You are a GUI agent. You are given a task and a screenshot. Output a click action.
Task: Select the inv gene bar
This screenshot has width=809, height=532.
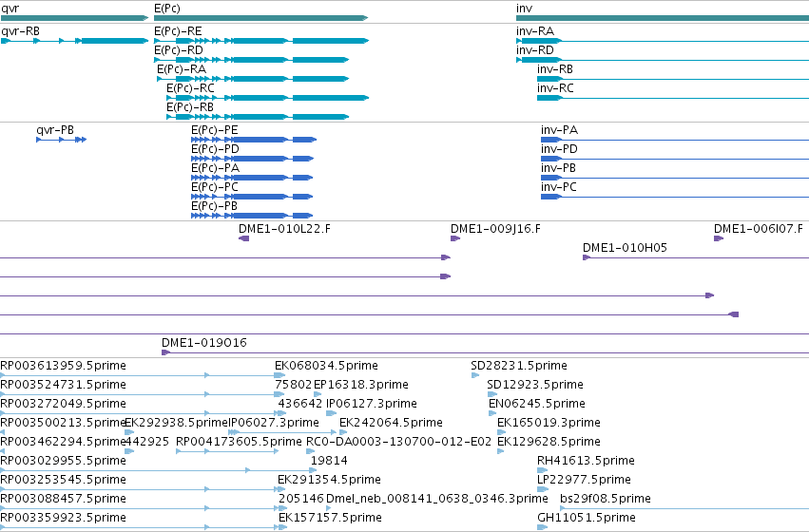pyautogui.click(x=663, y=18)
